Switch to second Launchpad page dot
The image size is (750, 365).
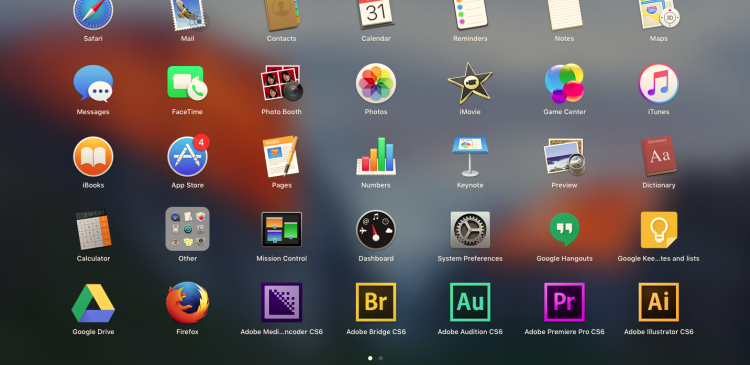click(x=381, y=358)
